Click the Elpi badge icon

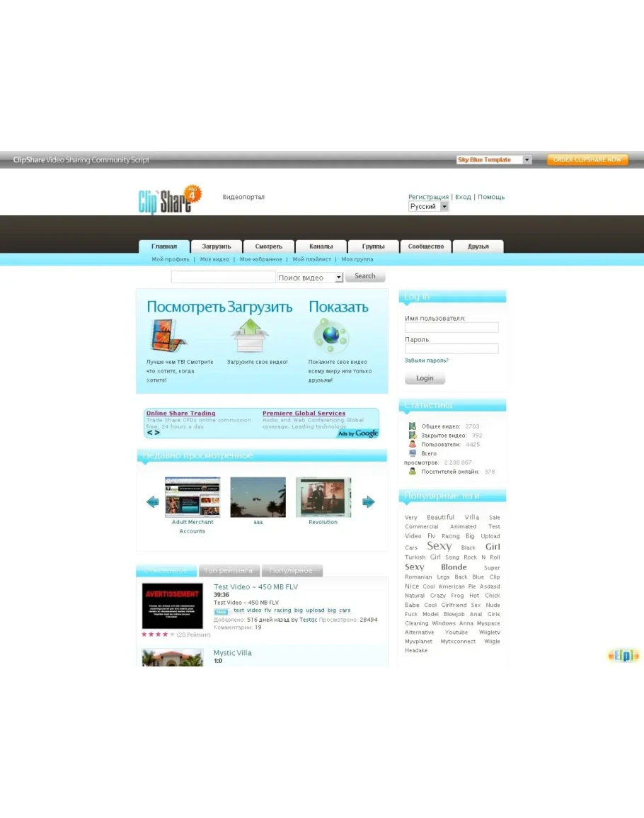[623, 656]
